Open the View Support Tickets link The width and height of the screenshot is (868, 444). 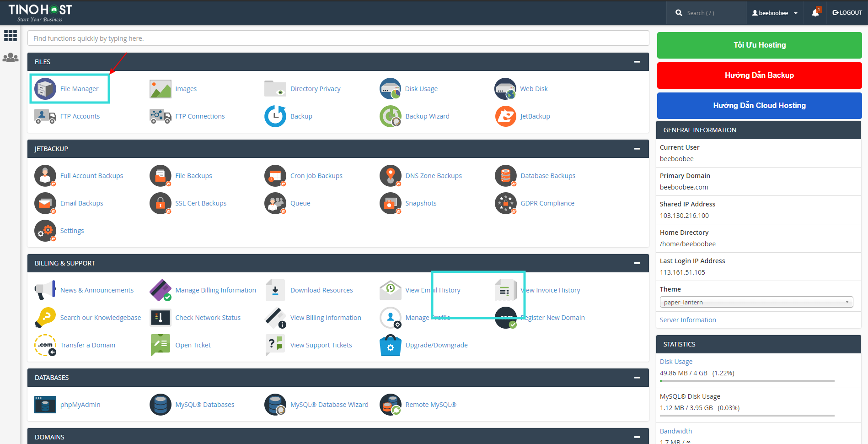tap(321, 345)
